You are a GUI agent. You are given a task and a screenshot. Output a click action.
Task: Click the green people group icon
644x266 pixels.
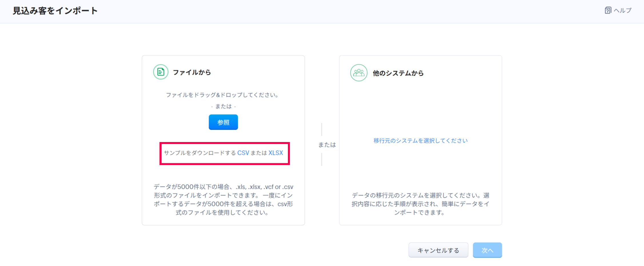point(358,73)
